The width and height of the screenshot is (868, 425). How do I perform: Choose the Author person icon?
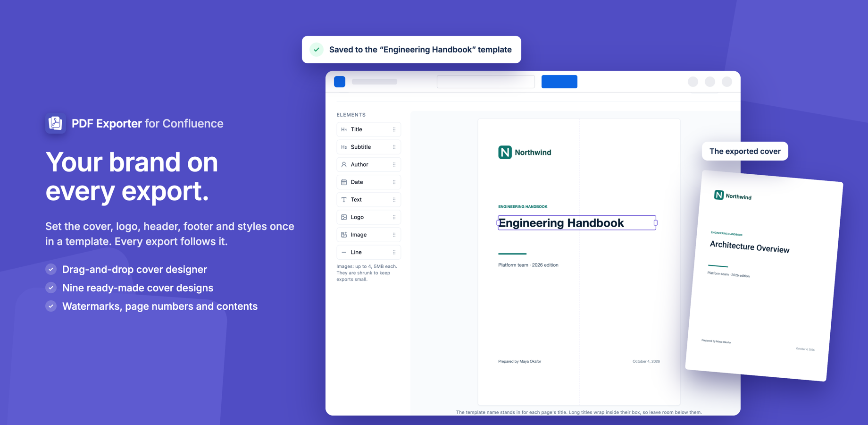tap(344, 164)
